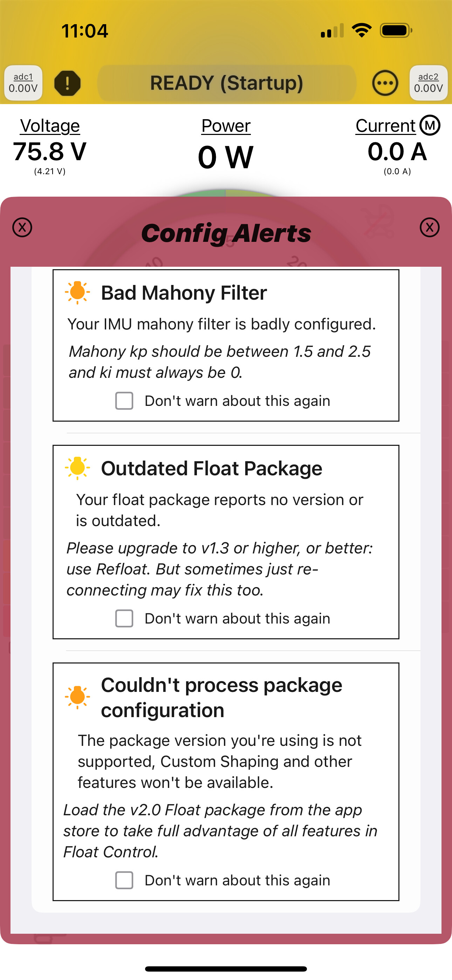Check don't warn for package configuration alert
The width and height of the screenshot is (452, 980).
pos(124,880)
